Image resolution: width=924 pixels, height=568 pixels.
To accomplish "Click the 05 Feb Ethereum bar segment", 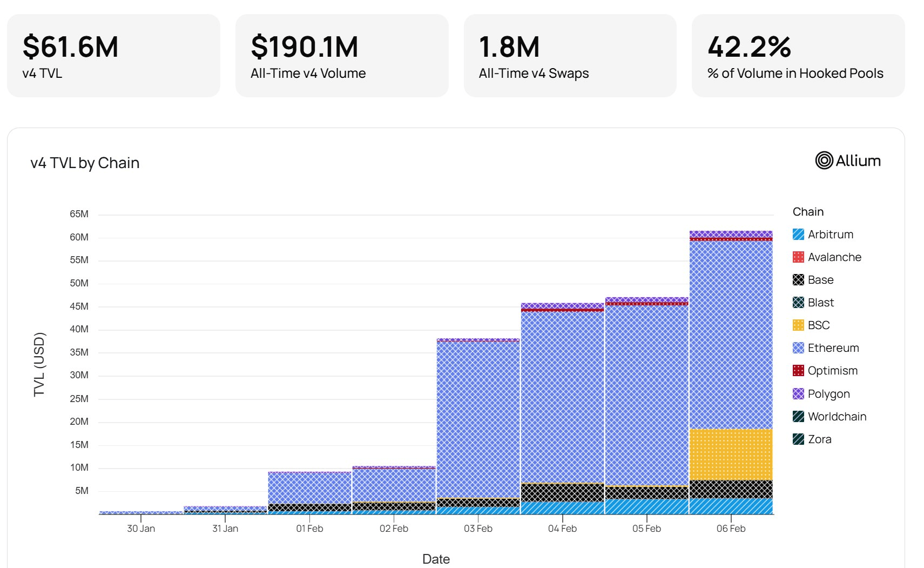I will [x=646, y=396].
